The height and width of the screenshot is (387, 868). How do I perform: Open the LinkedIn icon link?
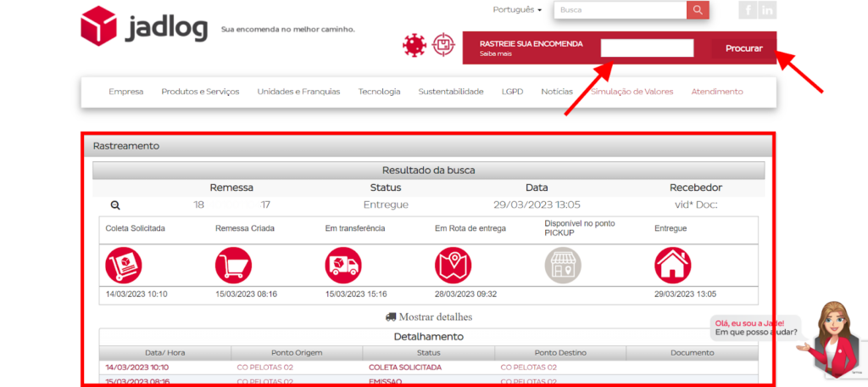coord(766,10)
